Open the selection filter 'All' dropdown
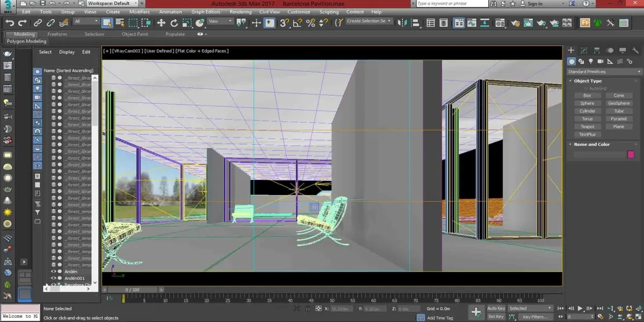The image size is (644, 322). click(86, 21)
